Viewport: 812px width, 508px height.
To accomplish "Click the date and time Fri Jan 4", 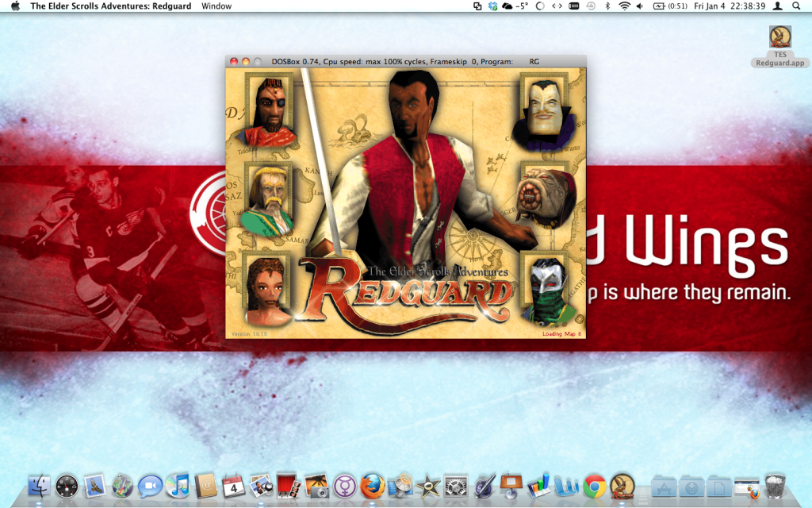I will pos(730,6).
